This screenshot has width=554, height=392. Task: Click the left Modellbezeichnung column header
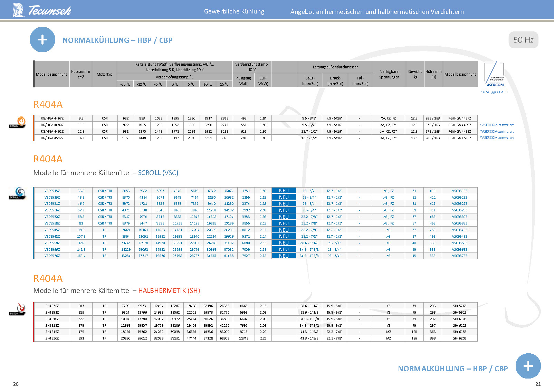tap(52, 74)
